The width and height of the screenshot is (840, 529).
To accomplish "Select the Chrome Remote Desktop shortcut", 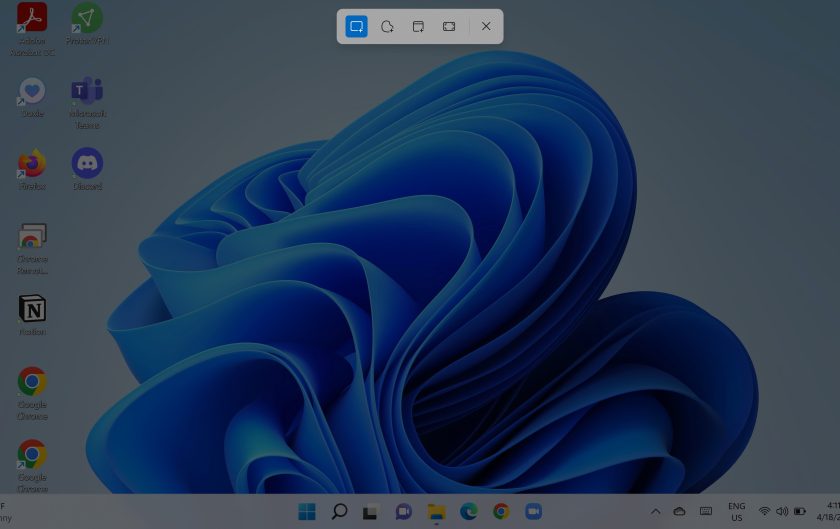I will 32,238.
